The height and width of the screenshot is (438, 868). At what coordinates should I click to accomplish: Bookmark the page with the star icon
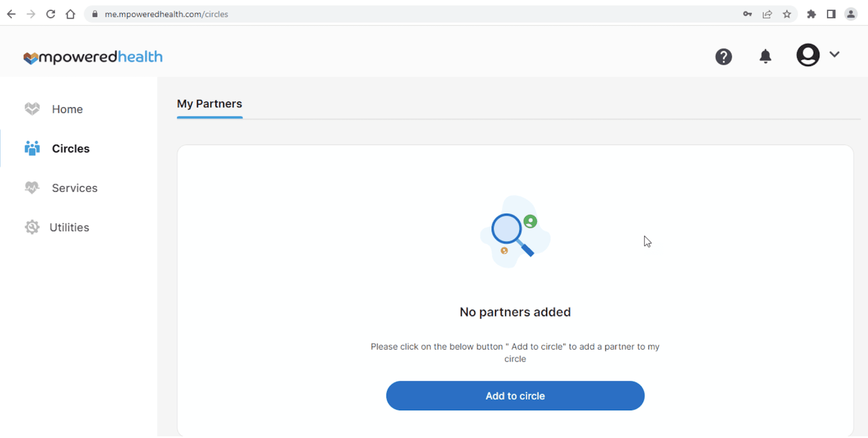(787, 14)
